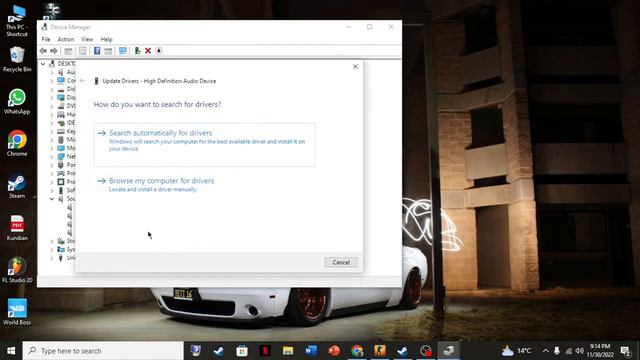Open the network icon in system tray
The height and width of the screenshot is (360, 640).
(x=569, y=351)
